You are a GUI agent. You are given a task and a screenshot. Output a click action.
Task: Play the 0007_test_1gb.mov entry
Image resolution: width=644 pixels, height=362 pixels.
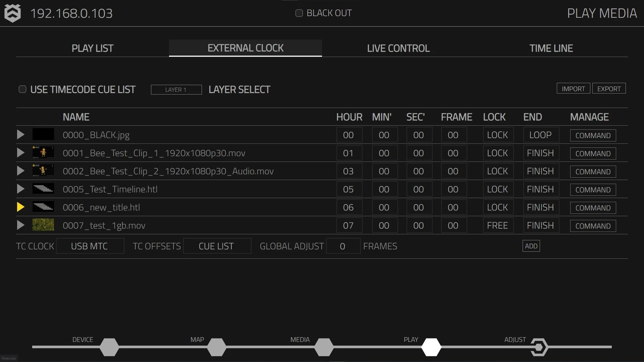point(20,225)
